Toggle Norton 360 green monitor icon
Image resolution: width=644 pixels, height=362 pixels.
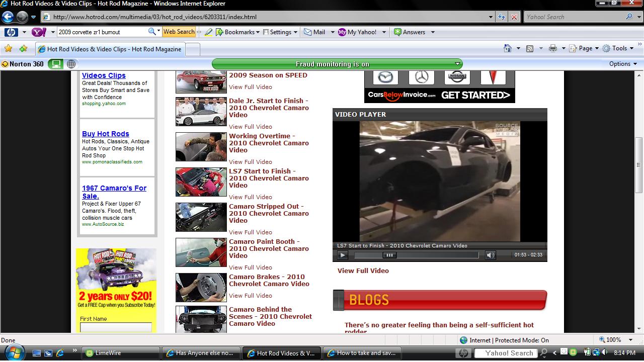tap(56, 64)
